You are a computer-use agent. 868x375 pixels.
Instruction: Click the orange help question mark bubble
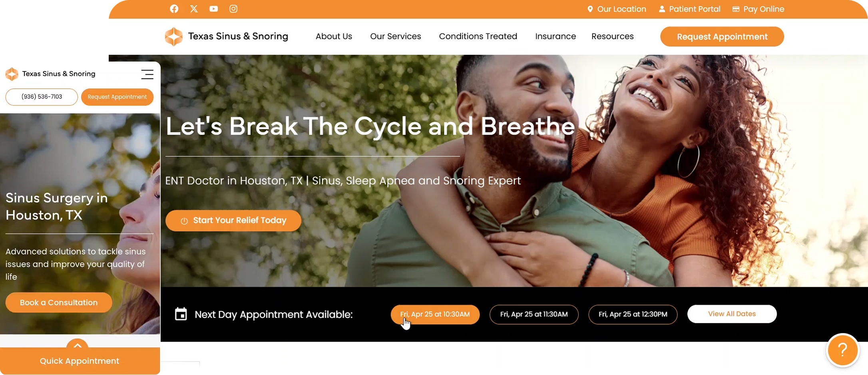point(842,350)
